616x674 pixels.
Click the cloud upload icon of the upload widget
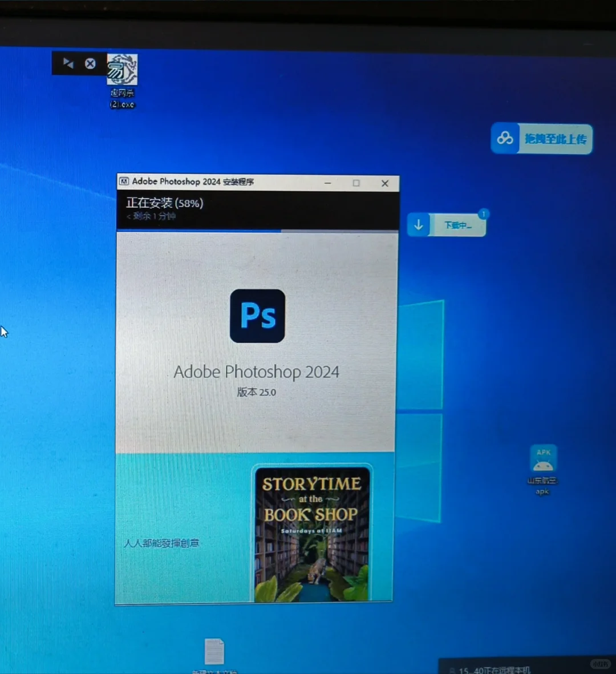tap(505, 139)
